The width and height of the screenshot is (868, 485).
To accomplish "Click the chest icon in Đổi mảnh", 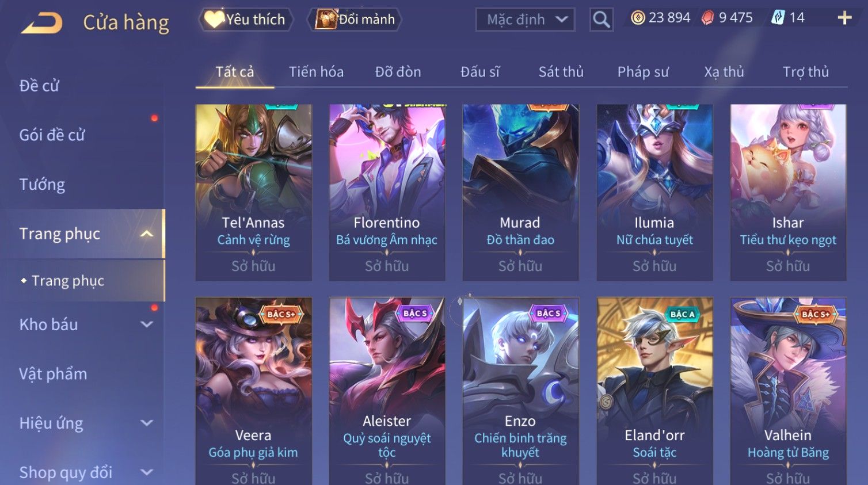I will (x=326, y=20).
